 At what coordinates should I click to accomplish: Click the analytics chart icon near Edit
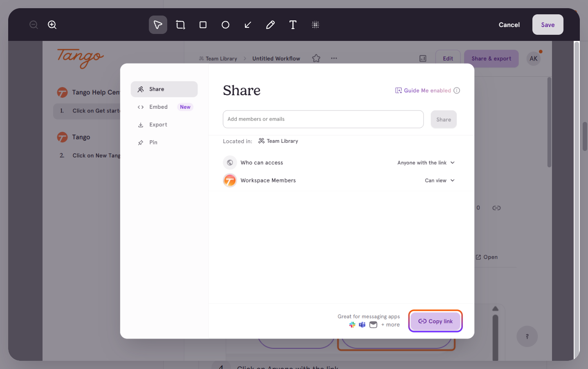coord(423,59)
